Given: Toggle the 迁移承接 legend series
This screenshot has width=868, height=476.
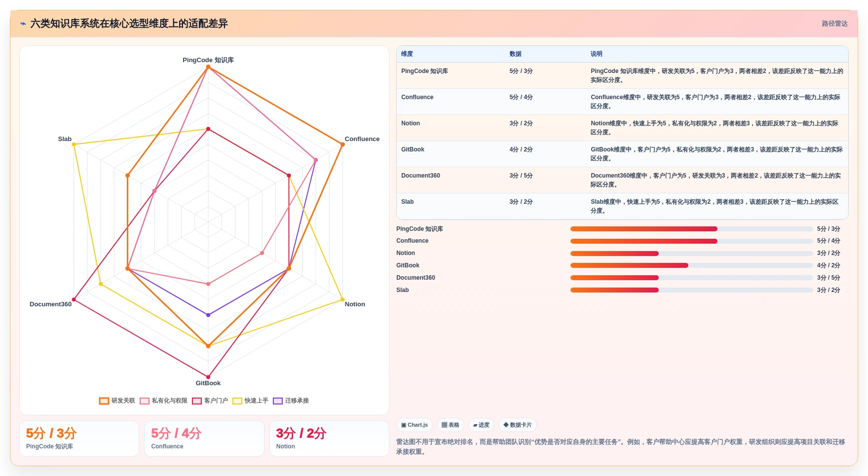Looking at the screenshot, I should click(x=291, y=401).
